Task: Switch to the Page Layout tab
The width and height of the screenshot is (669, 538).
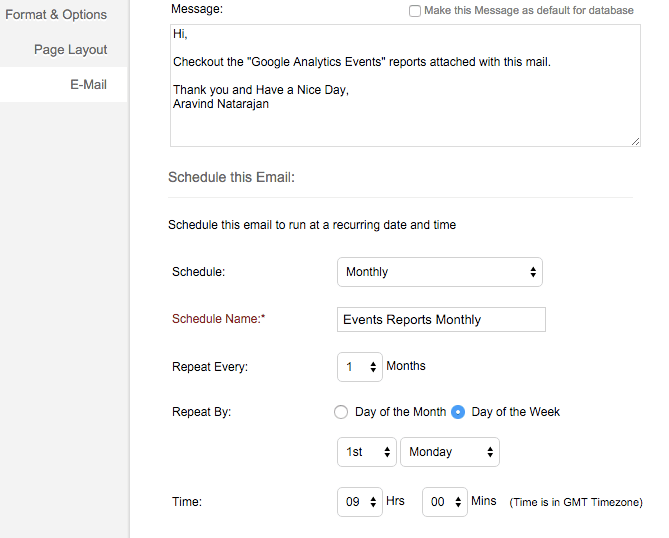Action: pos(70,50)
